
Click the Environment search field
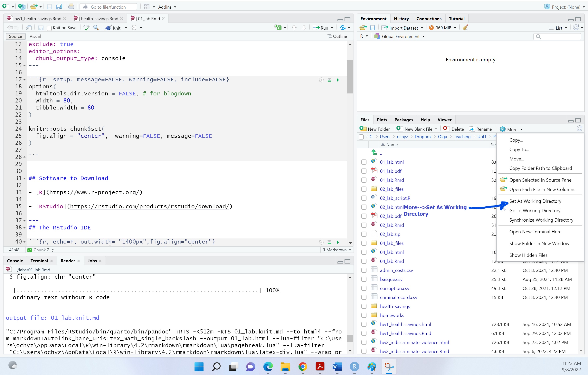pos(557,37)
